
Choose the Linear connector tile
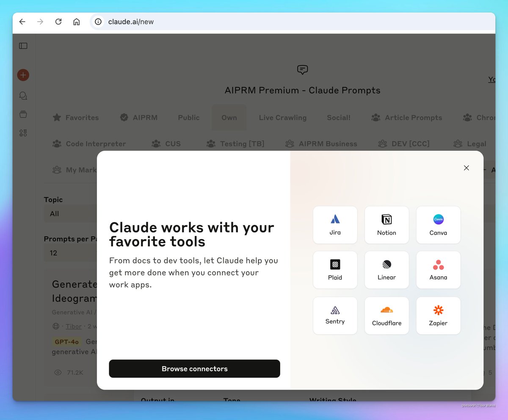(x=387, y=270)
